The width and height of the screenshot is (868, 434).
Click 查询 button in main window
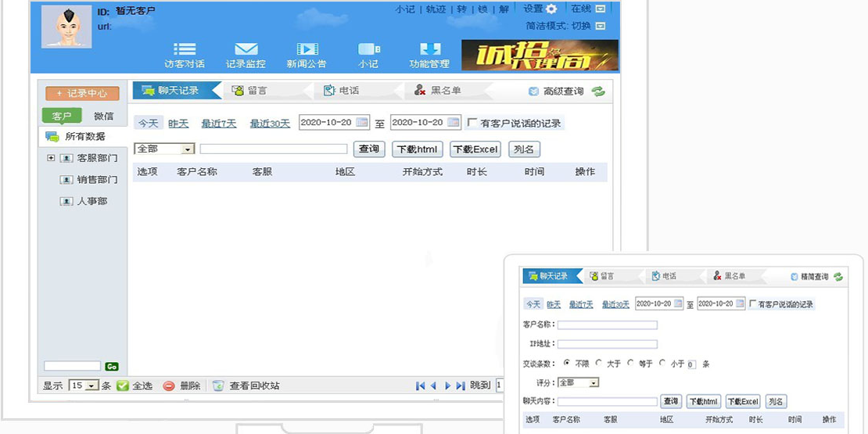[x=369, y=149]
